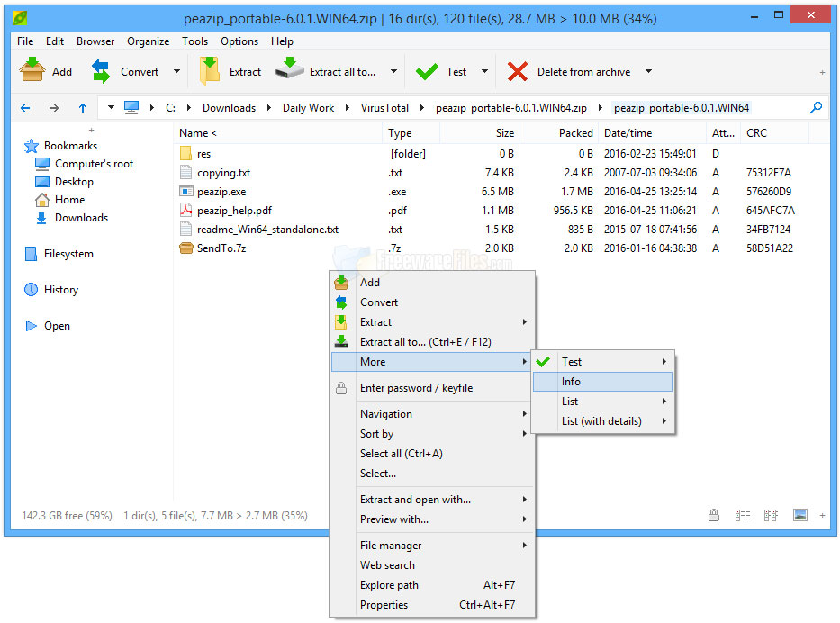Click the PDF icon of peazip_help.pdf
This screenshot has width=840, height=623.
pos(185,210)
